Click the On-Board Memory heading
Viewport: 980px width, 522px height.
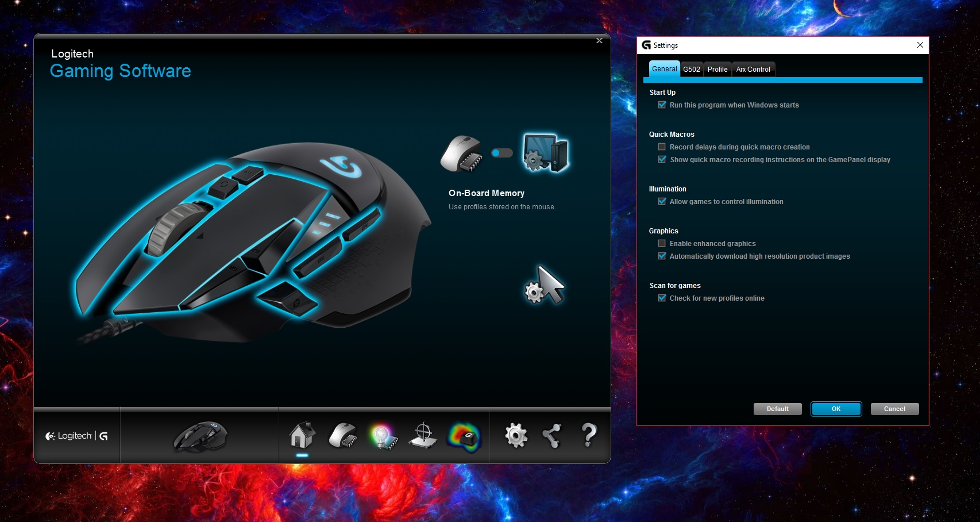click(x=487, y=193)
